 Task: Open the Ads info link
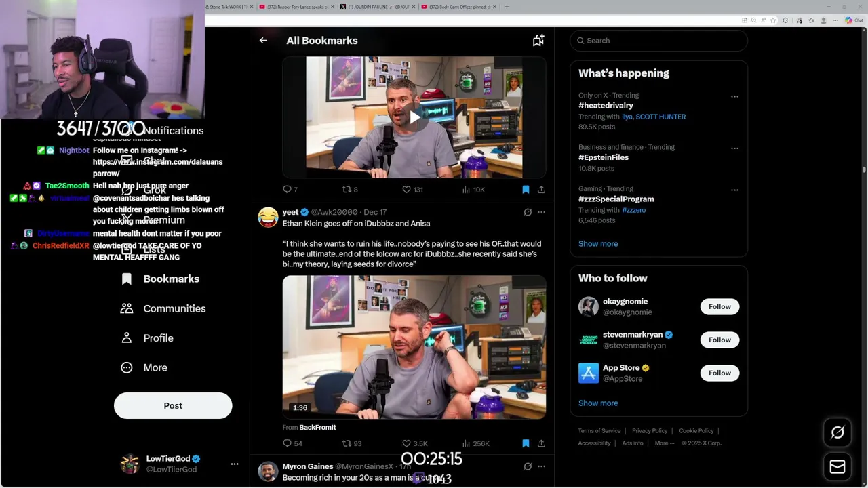(x=633, y=443)
